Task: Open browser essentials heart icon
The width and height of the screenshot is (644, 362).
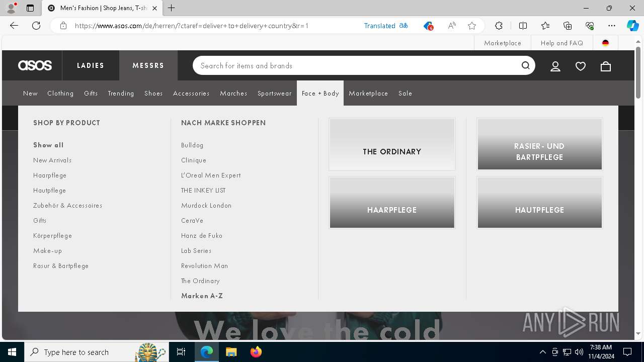Action: point(590,26)
